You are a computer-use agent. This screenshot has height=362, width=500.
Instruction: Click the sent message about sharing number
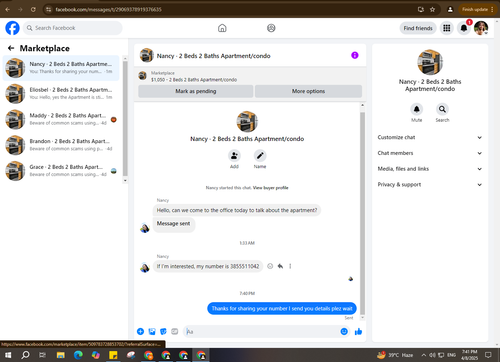(x=282, y=308)
